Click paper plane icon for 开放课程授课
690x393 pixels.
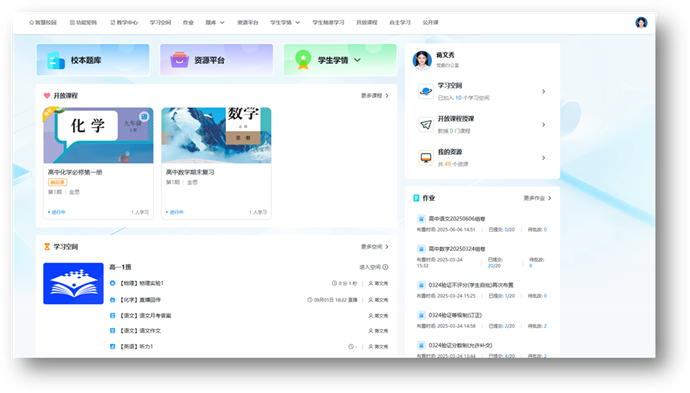coord(426,125)
